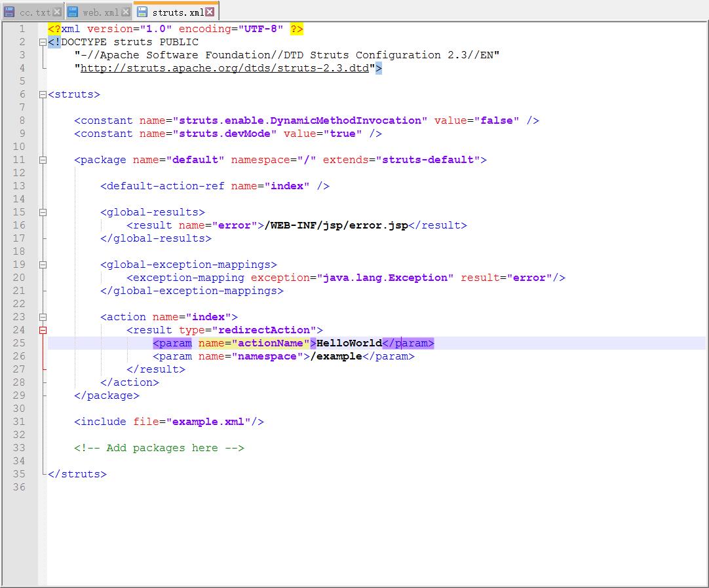This screenshot has height=588, width=709.
Task: Click the /example value on line 26
Action: tap(336, 357)
